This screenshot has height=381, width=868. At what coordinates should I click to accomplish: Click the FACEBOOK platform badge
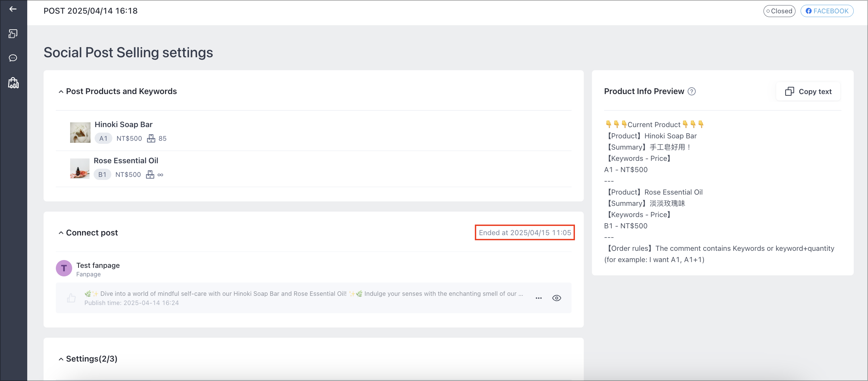(827, 11)
